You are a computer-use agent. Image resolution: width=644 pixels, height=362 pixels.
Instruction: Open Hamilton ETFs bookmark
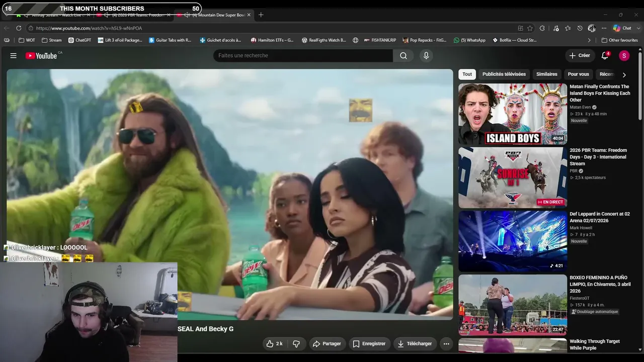point(272,40)
